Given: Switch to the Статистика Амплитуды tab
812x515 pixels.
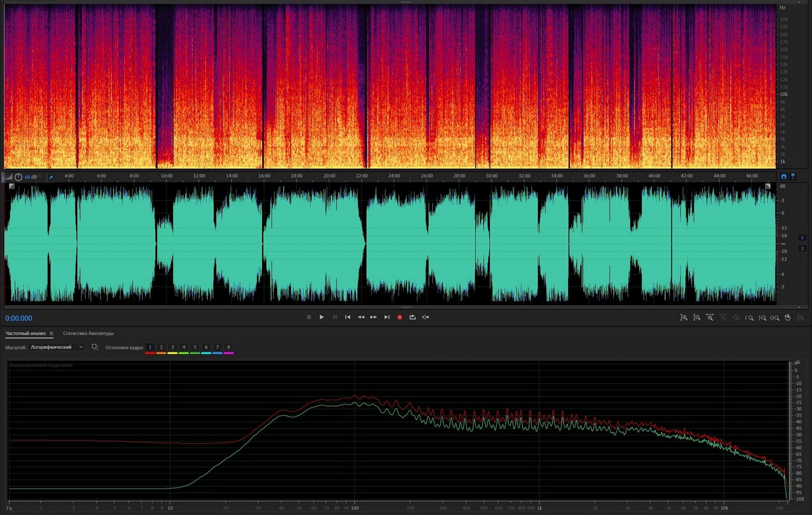Looking at the screenshot, I should tap(88, 334).
